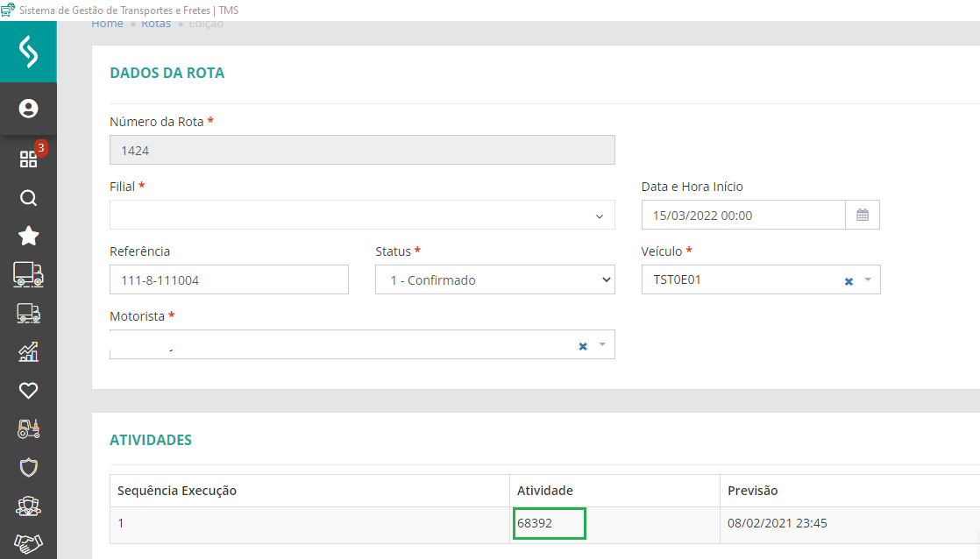Open the Status dropdown showing Confirmado
The image size is (980, 559).
click(494, 280)
